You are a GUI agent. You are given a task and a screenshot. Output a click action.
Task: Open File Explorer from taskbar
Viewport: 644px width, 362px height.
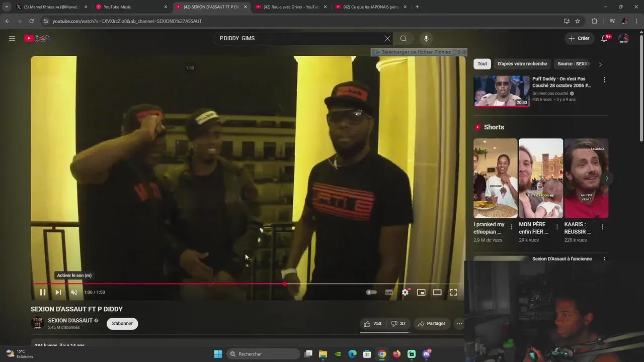323,354
